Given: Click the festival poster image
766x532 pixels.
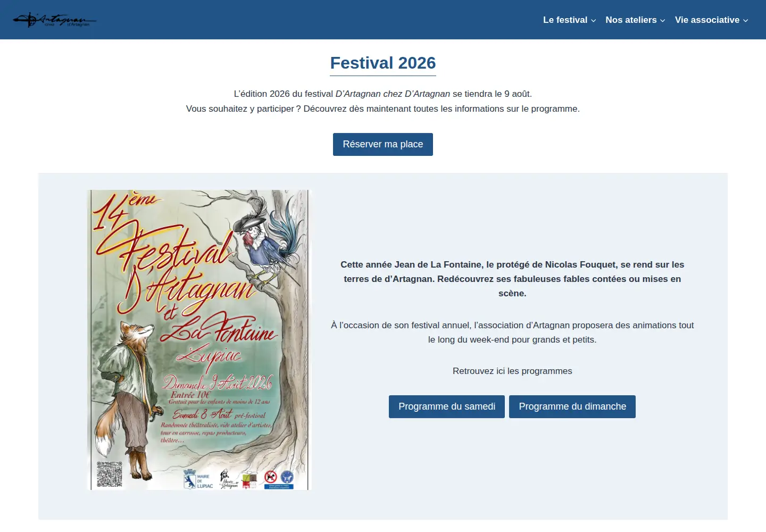Looking at the screenshot, I should tap(199, 340).
